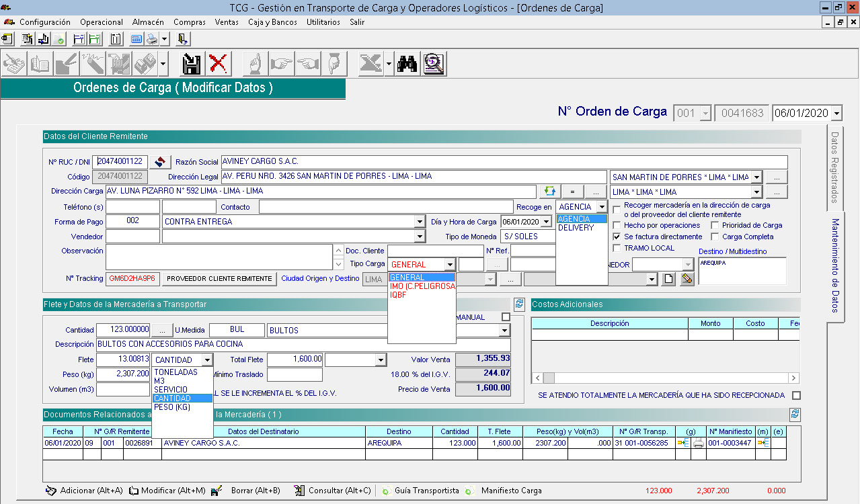The height and width of the screenshot is (504, 860).
Task: Click the refresh icon next to Costos Adicionales
Action: coord(519,304)
